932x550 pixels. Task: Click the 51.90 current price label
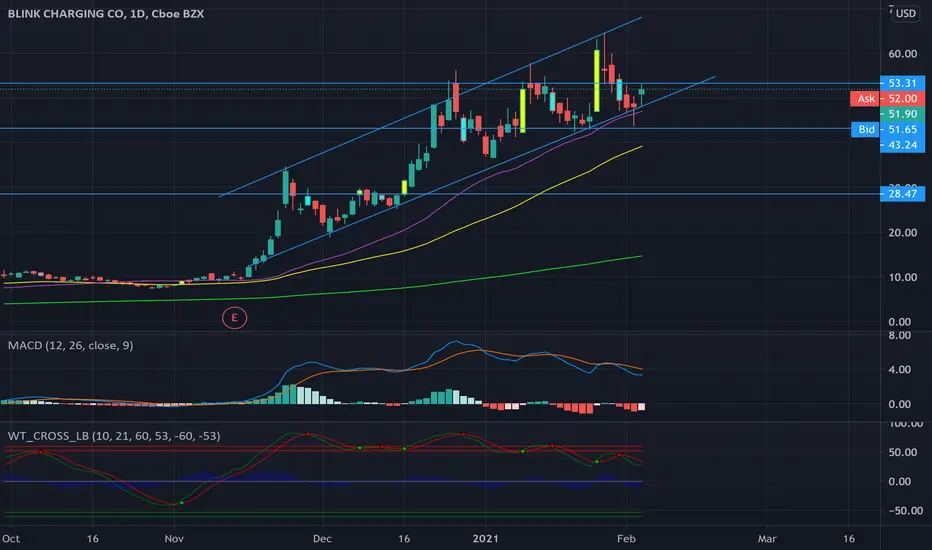click(902, 114)
